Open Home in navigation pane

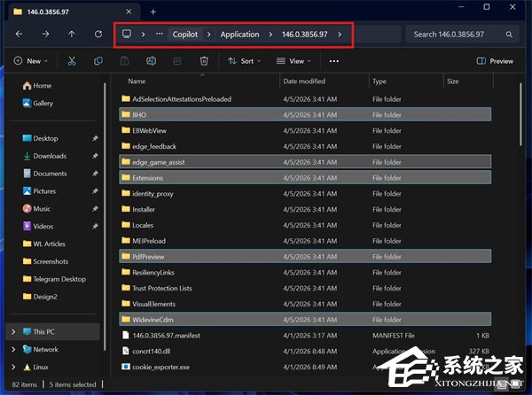37,86
